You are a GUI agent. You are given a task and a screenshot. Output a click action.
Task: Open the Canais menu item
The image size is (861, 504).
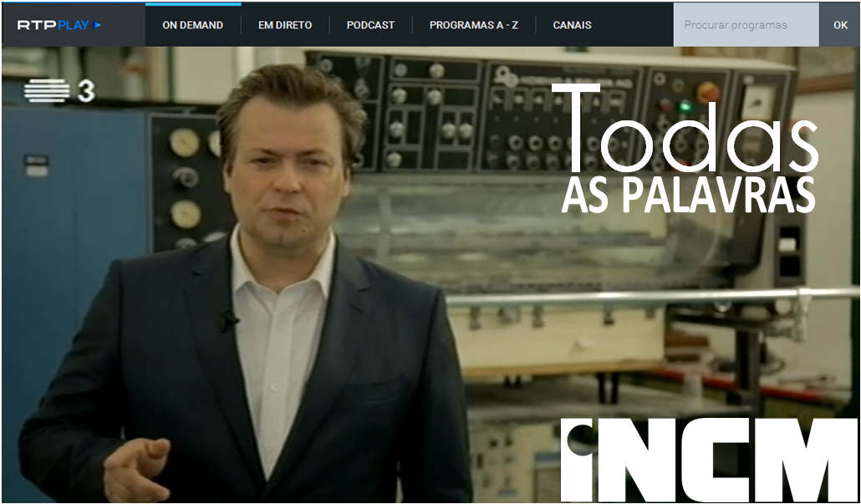pos(572,25)
